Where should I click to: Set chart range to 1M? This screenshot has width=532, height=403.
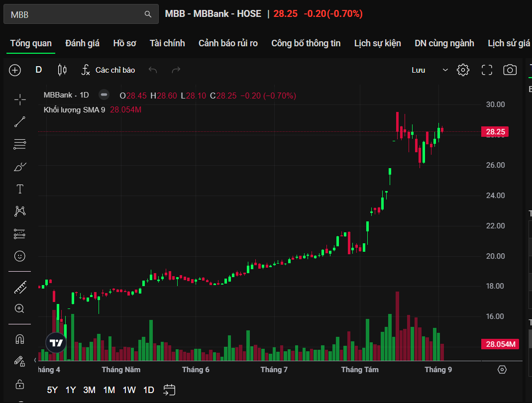click(x=109, y=390)
